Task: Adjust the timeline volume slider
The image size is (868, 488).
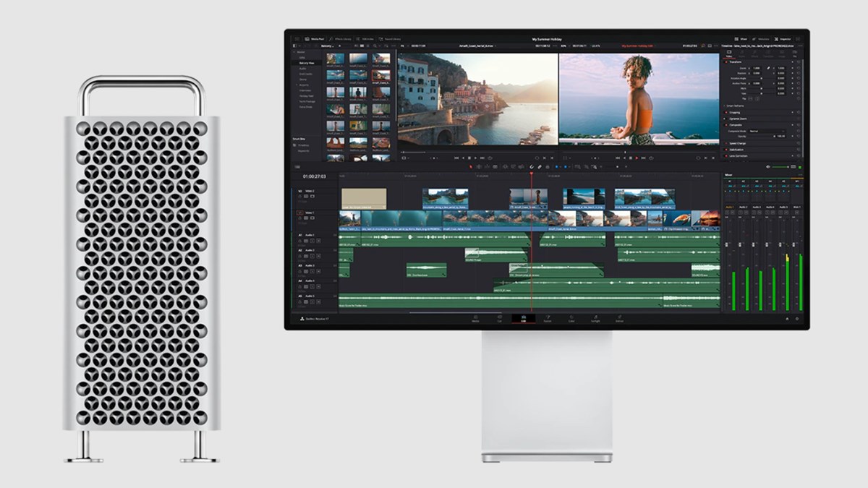Action: [x=780, y=167]
